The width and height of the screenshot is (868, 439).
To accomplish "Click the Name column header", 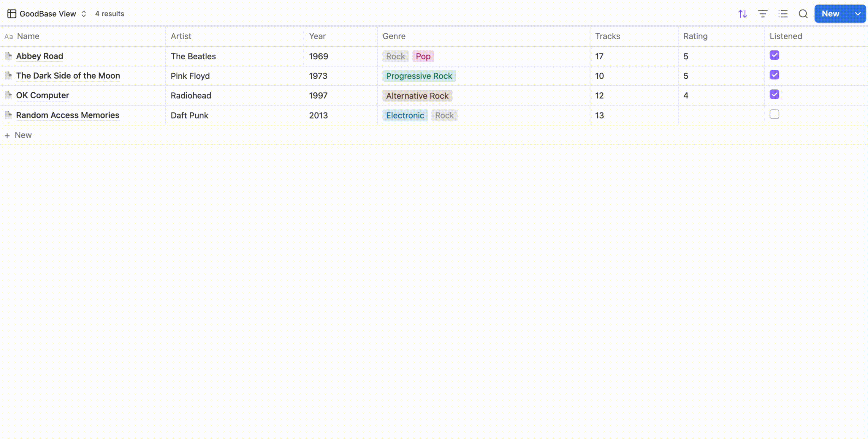I will point(83,37).
